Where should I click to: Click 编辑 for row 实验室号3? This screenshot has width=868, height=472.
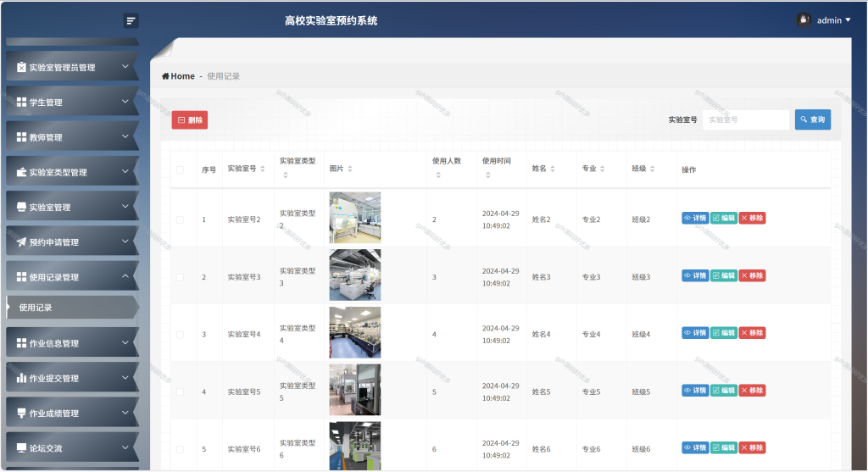pos(724,275)
